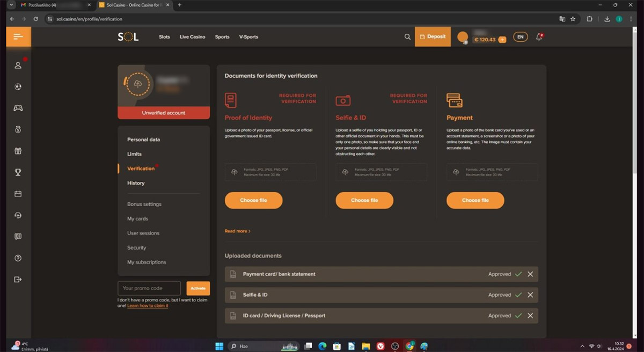
Task: Open the Learn how to claim it link
Action: 148,306
